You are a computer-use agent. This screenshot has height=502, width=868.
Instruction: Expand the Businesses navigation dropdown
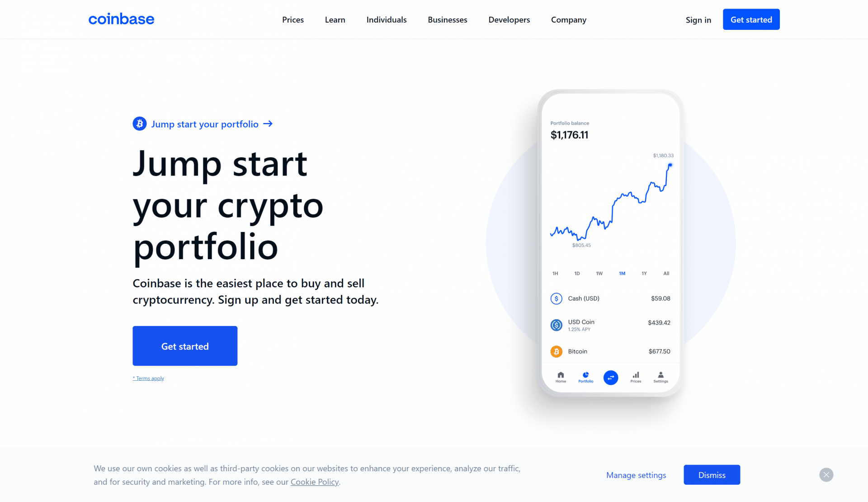point(448,19)
